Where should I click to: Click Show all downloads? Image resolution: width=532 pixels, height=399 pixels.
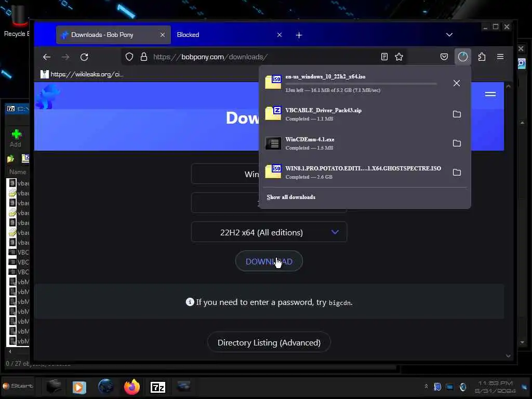(x=291, y=197)
